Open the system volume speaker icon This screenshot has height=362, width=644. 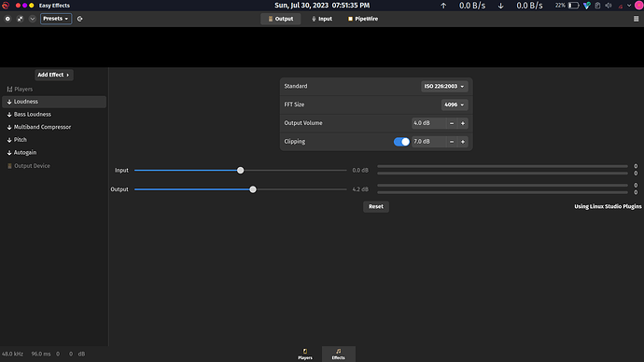(x=609, y=6)
